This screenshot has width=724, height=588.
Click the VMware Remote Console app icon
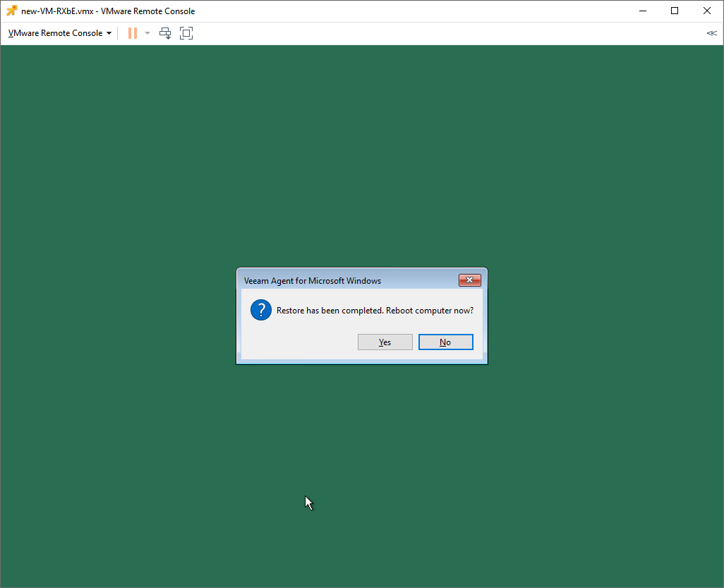click(x=11, y=11)
